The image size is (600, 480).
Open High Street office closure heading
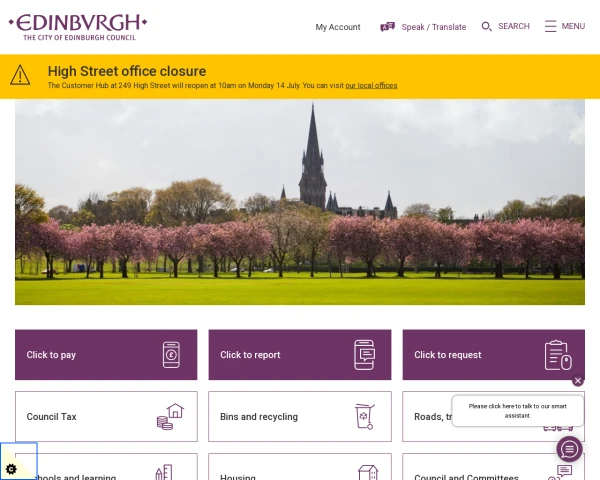click(x=127, y=71)
